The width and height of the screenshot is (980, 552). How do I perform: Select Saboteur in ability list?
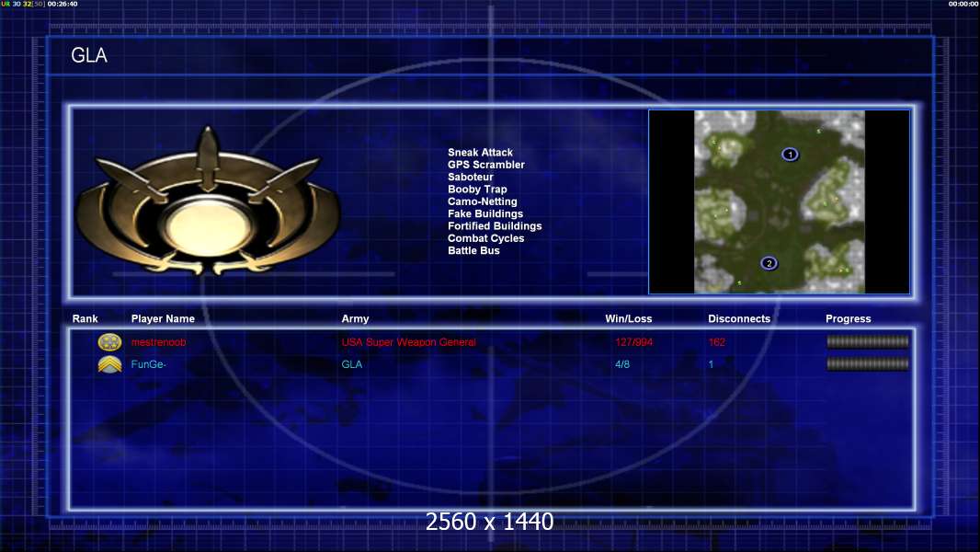(470, 177)
